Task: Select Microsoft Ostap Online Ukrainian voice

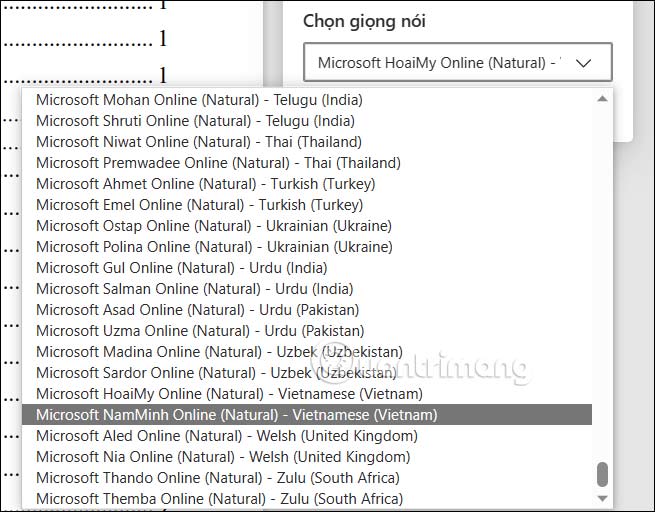Action: [307, 226]
